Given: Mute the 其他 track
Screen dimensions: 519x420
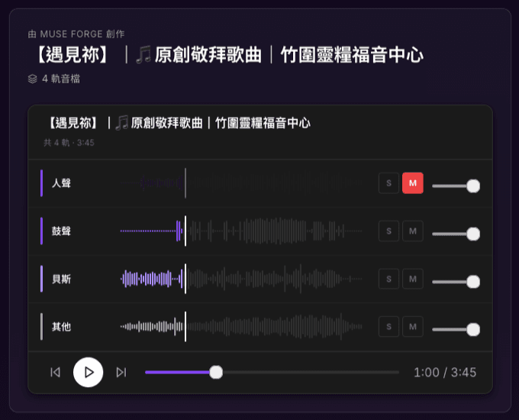Looking at the screenshot, I should point(413,327).
